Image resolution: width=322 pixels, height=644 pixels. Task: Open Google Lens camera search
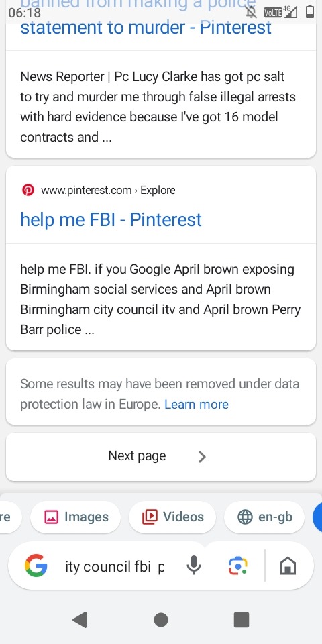coord(237,566)
